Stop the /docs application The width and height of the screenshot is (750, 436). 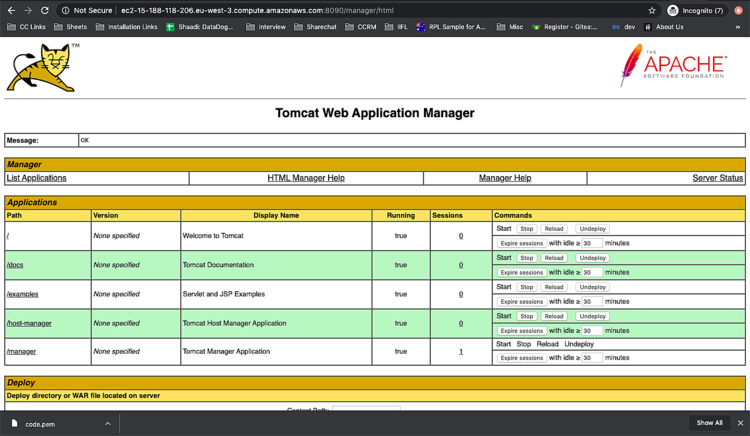click(526, 258)
